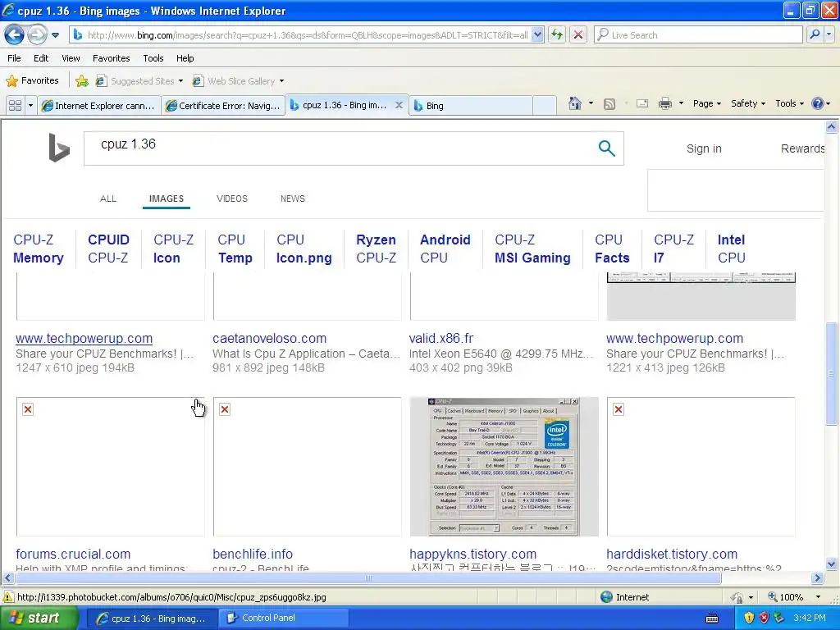This screenshot has height=630, width=840.
Task: Click the Bing logo
Action: pos(59,148)
